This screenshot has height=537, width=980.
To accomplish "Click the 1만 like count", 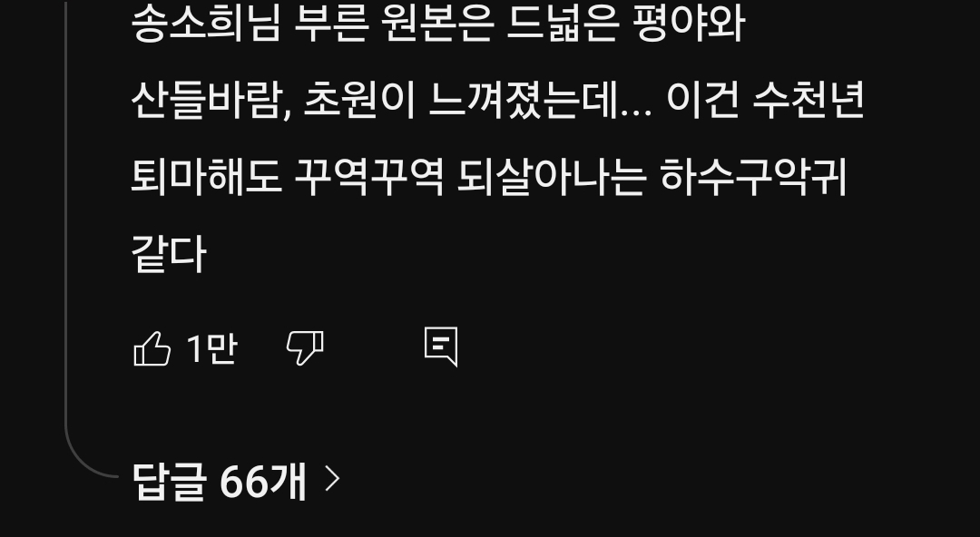I will coord(211,348).
